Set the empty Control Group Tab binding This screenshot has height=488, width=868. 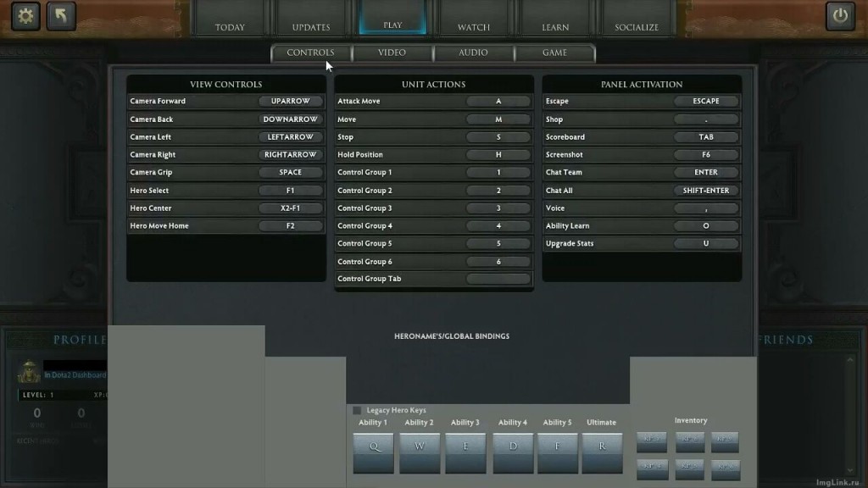pyautogui.click(x=498, y=279)
